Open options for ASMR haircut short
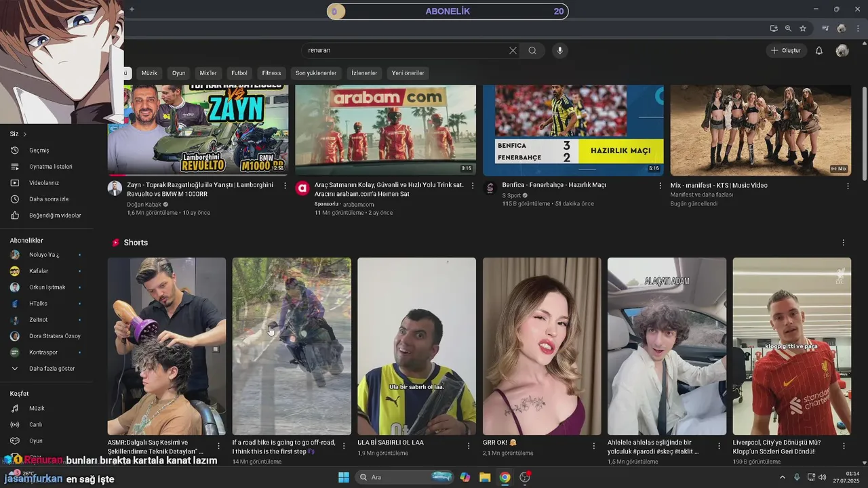The height and width of the screenshot is (488, 868). 218,446
